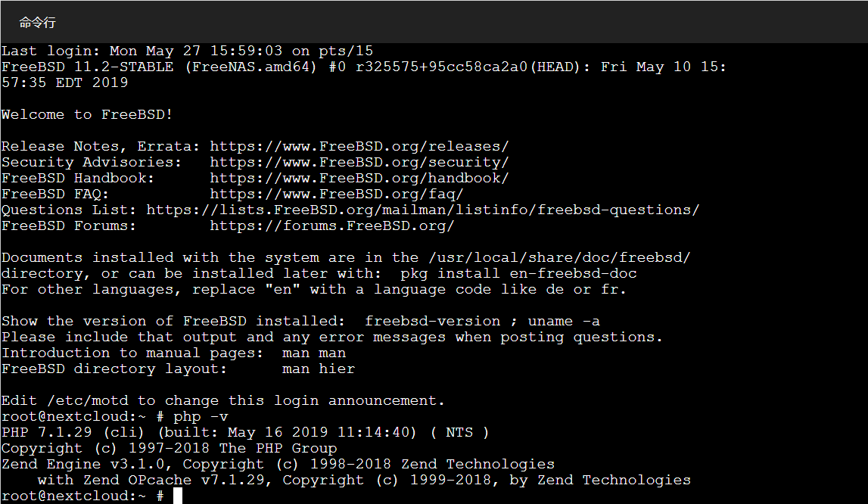Click the 'Edit /etc/motd' line

[x=222, y=401]
